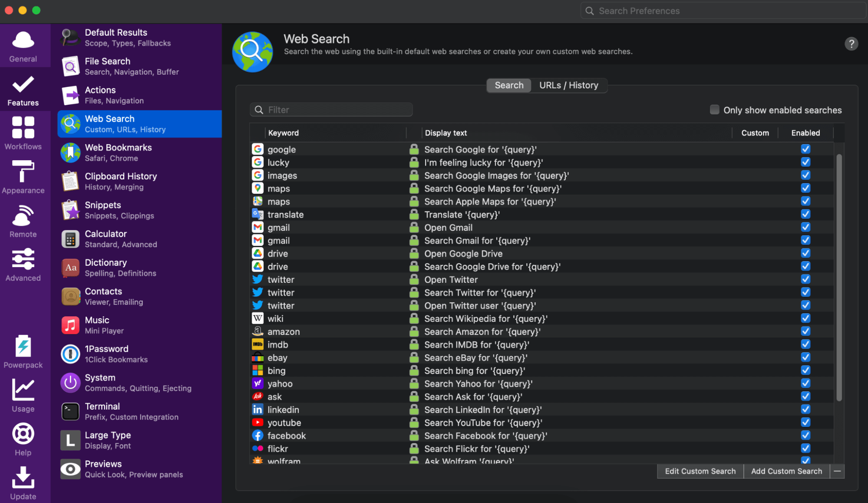Open the Powerpack section icon
Screen dimensions: 868x503
23,351
